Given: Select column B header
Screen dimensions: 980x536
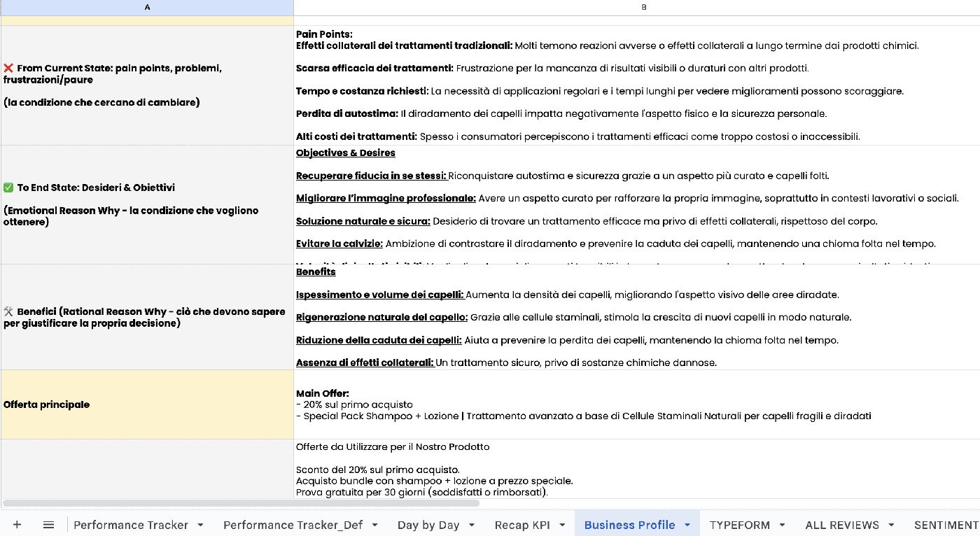Looking at the screenshot, I should point(637,7).
